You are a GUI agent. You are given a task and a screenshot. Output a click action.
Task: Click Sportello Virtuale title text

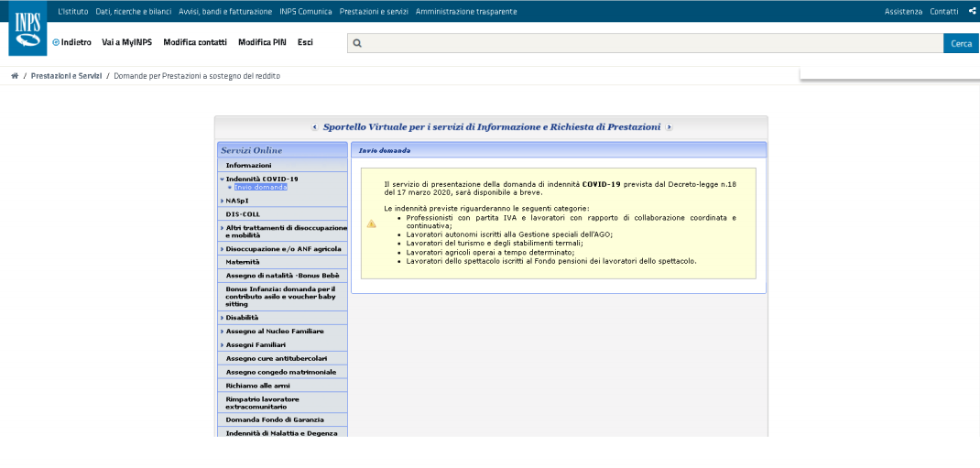(491, 126)
